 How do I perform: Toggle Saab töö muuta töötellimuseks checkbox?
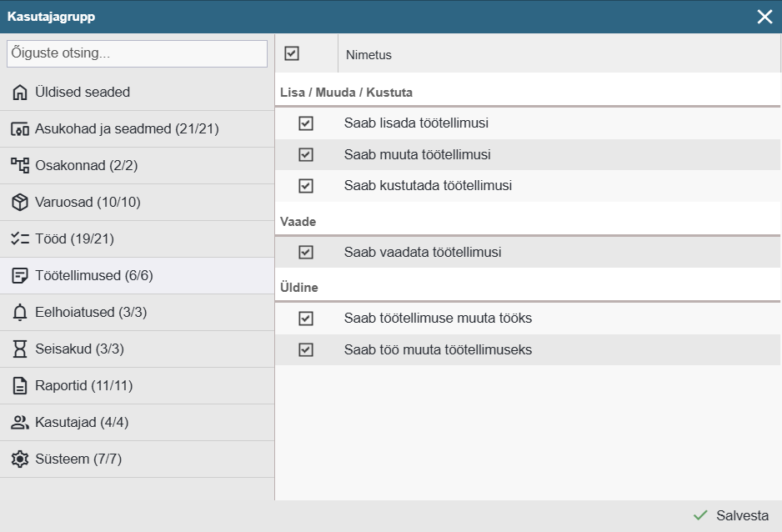[x=306, y=350]
